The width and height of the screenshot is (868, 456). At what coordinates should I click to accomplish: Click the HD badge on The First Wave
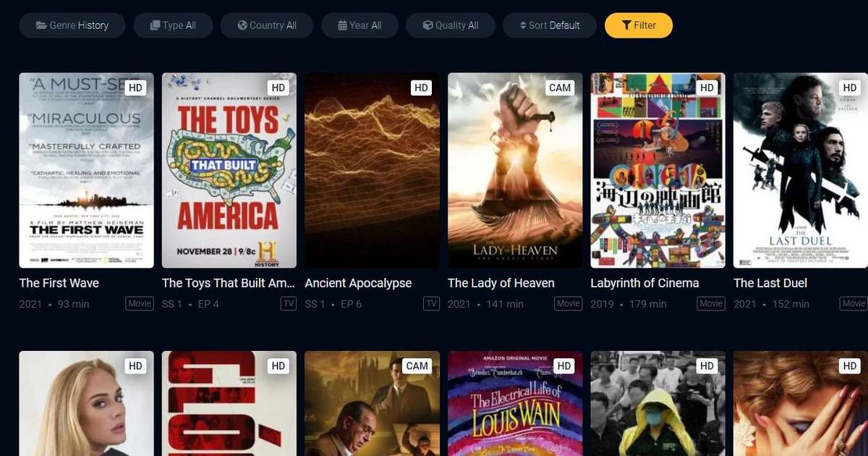click(135, 88)
